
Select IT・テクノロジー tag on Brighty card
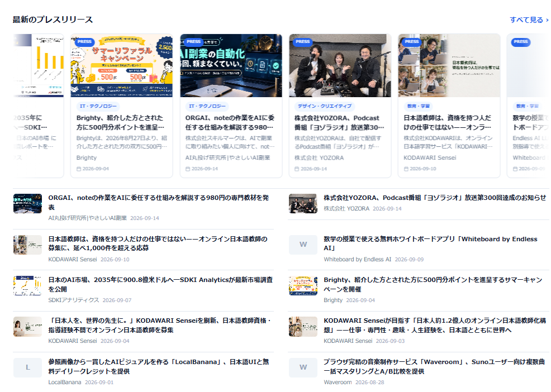(98, 106)
